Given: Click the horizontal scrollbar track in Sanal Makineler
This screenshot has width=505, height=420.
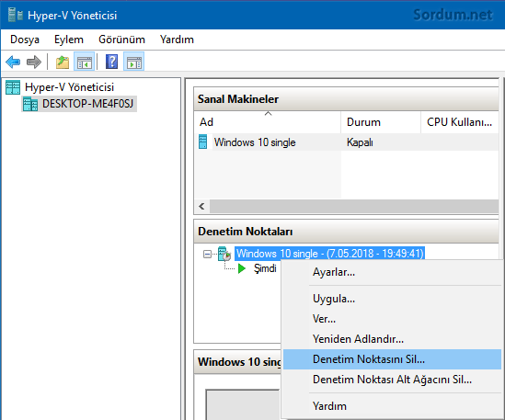Looking at the screenshot, I should click(x=354, y=206).
